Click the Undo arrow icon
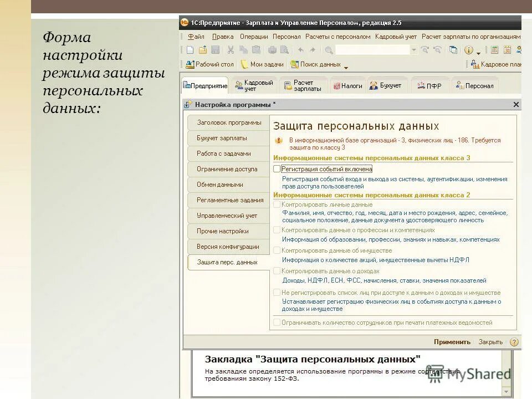Screen dimensions: 532x399 [300, 50]
